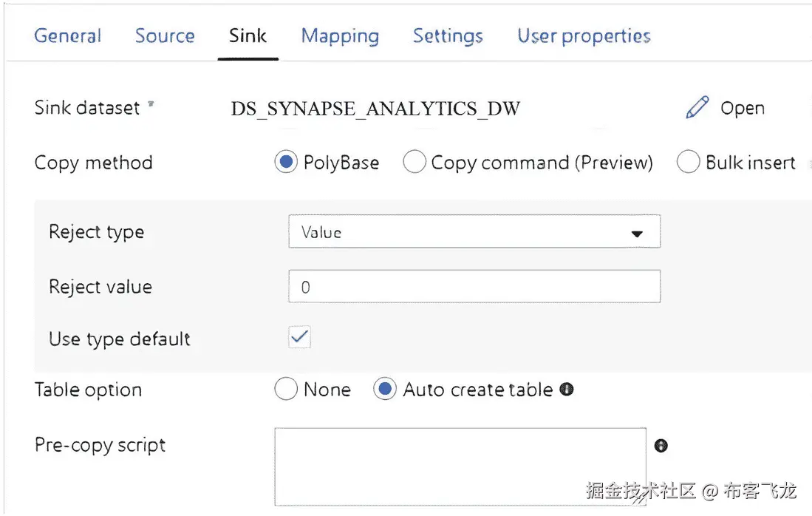Select the Sink tab
The image size is (812, 516).
coord(248,35)
